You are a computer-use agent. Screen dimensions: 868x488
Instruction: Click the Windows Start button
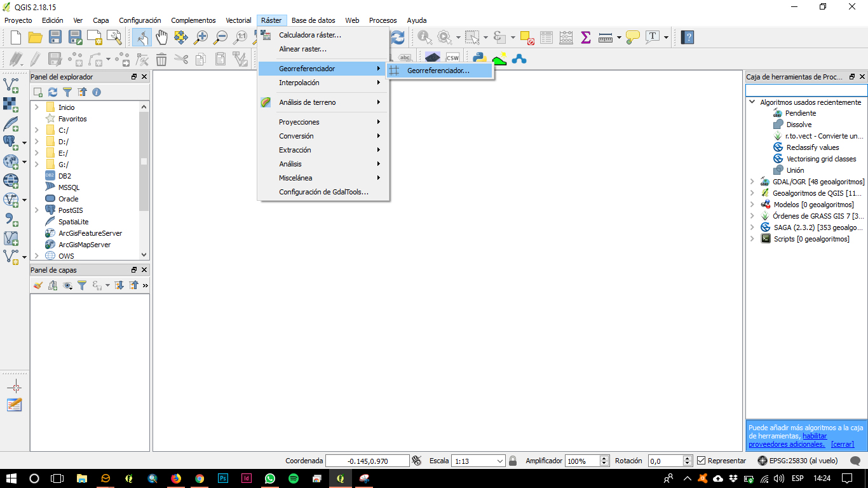(x=11, y=478)
